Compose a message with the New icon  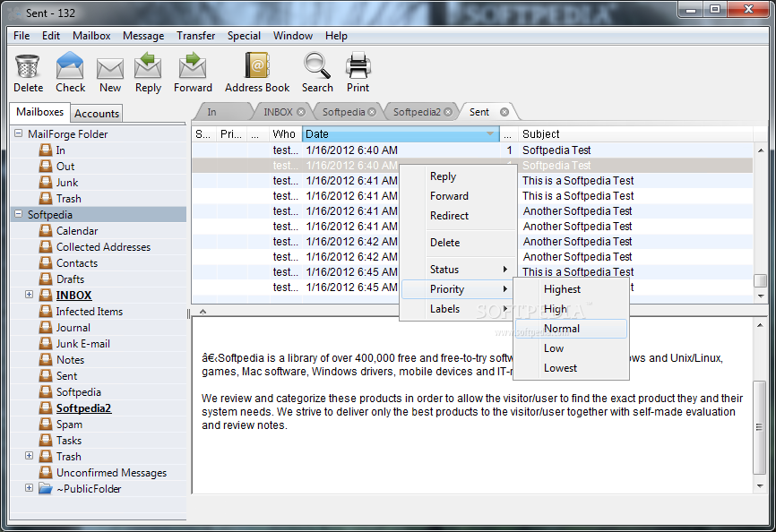tap(110, 68)
